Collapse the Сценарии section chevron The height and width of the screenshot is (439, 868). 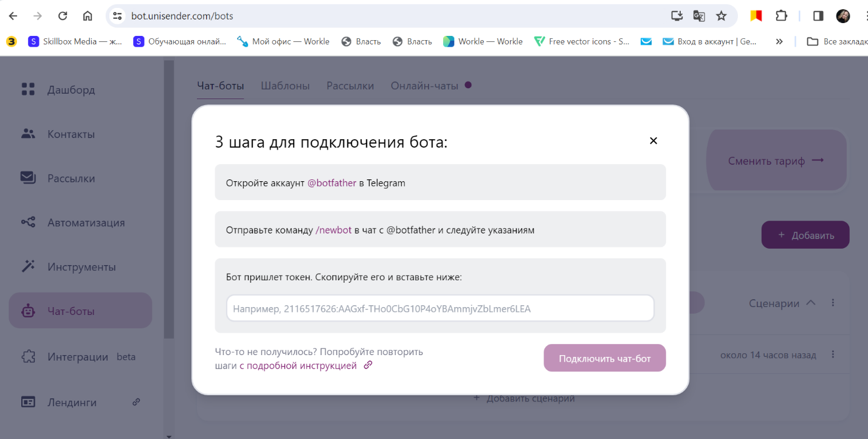(x=810, y=303)
